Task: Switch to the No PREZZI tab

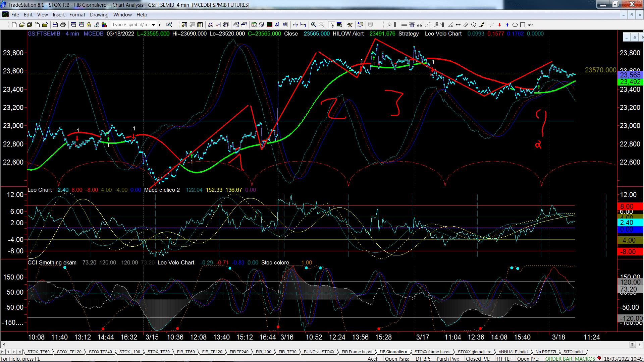Action: [x=546, y=352]
